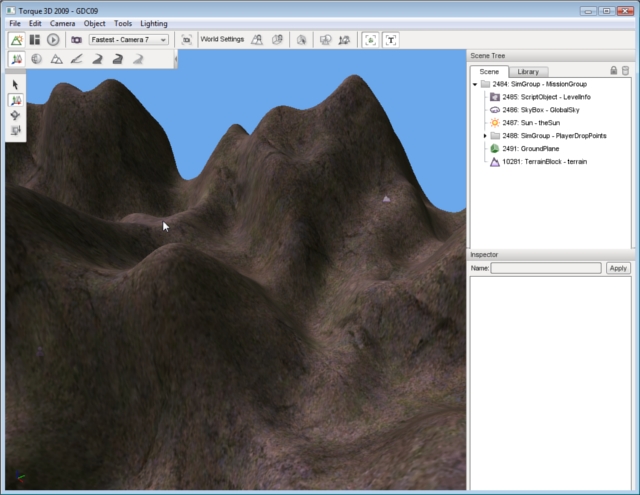
Task: Click the camera icon beside the speed dropdown
Action: [76, 39]
